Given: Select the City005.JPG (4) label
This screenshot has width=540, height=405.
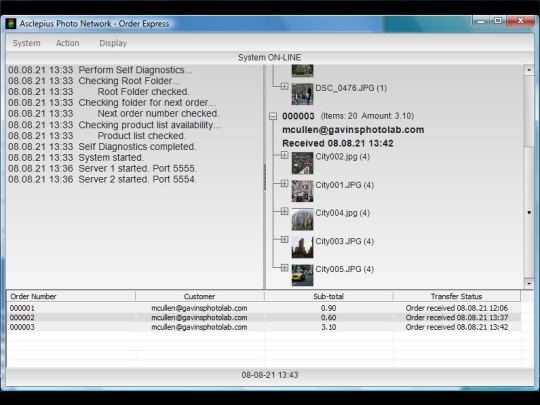Looking at the screenshot, I should [345, 269].
